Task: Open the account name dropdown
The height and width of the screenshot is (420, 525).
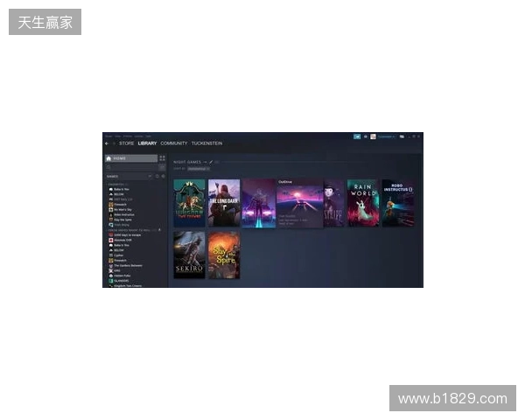Action: [x=386, y=136]
